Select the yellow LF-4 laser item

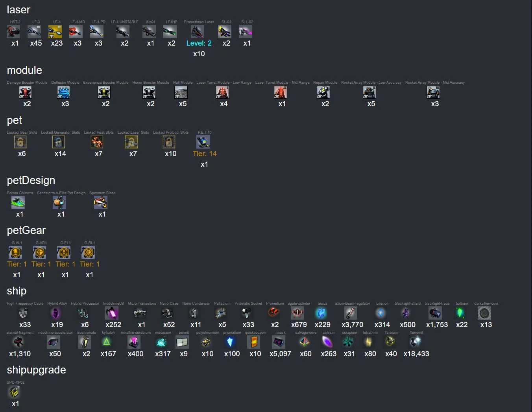[x=55, y=31]
